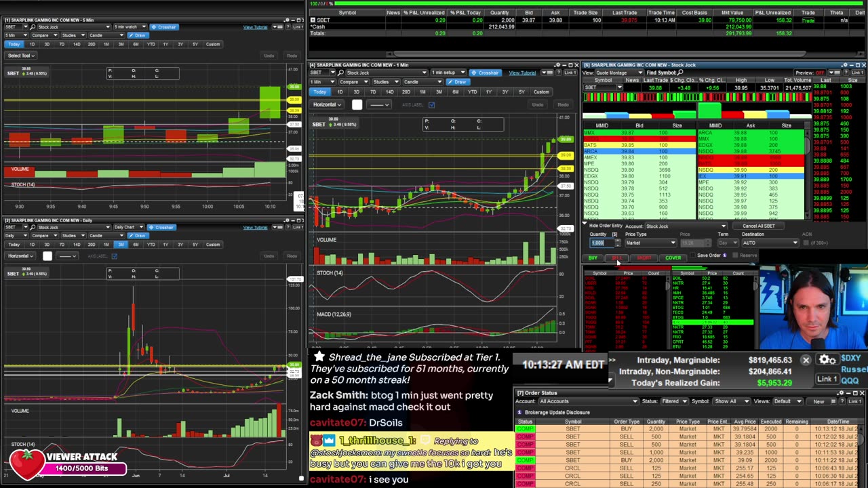Select Today range tab in 5 Min chart
The image size is (868, 488).
14,45
